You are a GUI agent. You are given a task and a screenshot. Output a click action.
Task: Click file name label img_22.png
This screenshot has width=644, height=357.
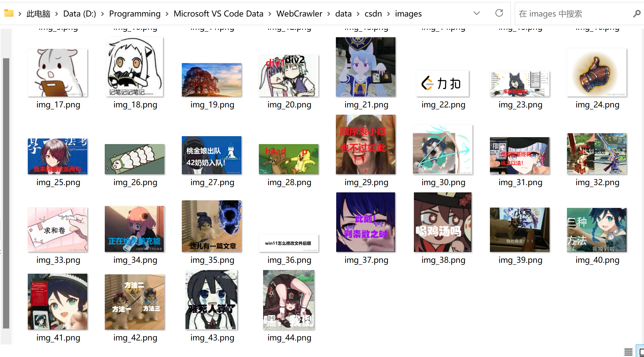click(443, 105)
